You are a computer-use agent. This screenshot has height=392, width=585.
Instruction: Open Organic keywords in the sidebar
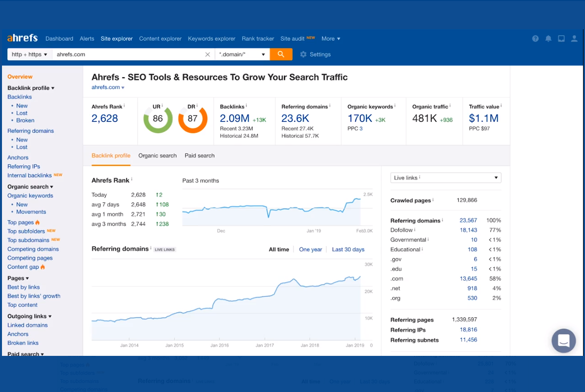[30, 196]
